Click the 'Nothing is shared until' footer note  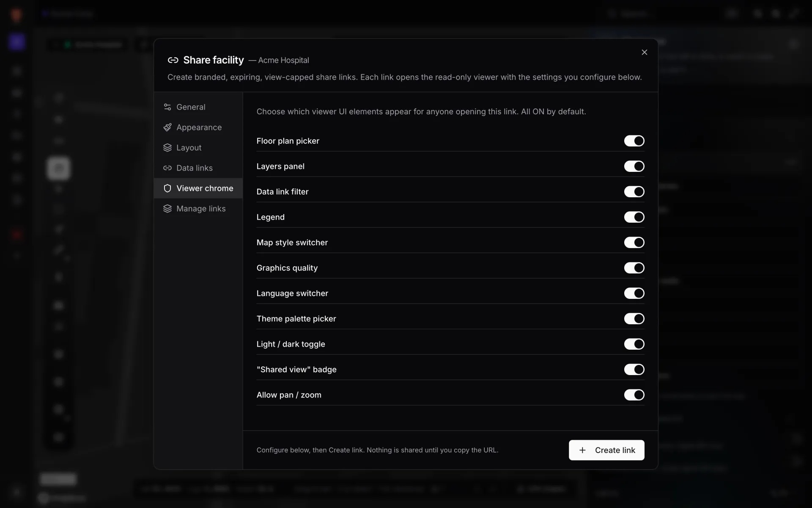pyautogui.click(x=432, y=450)
